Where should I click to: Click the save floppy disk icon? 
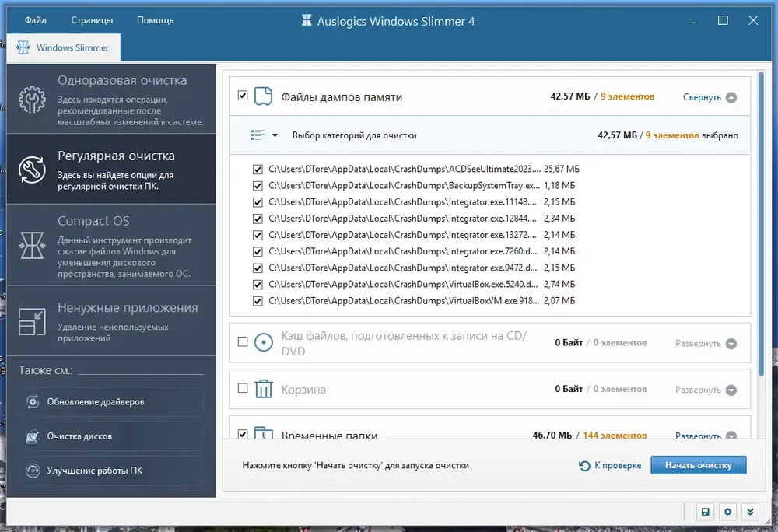coord(705,512)
